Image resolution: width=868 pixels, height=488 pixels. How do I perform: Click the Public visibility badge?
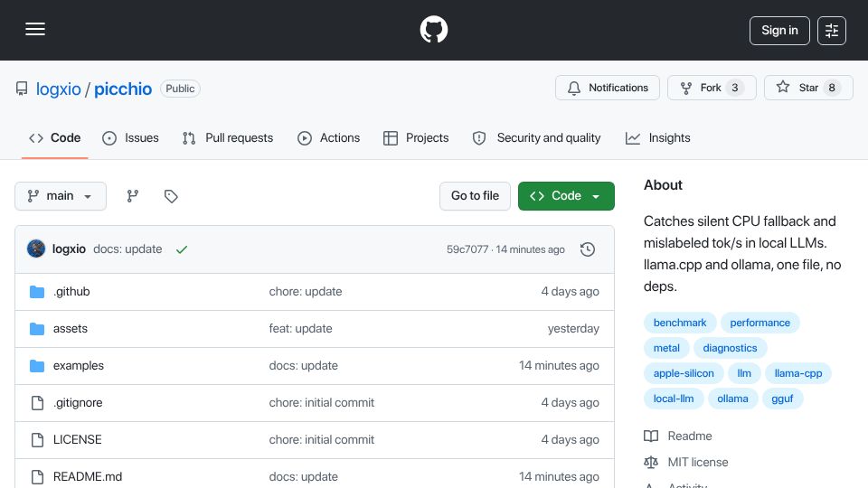point(180,89)
